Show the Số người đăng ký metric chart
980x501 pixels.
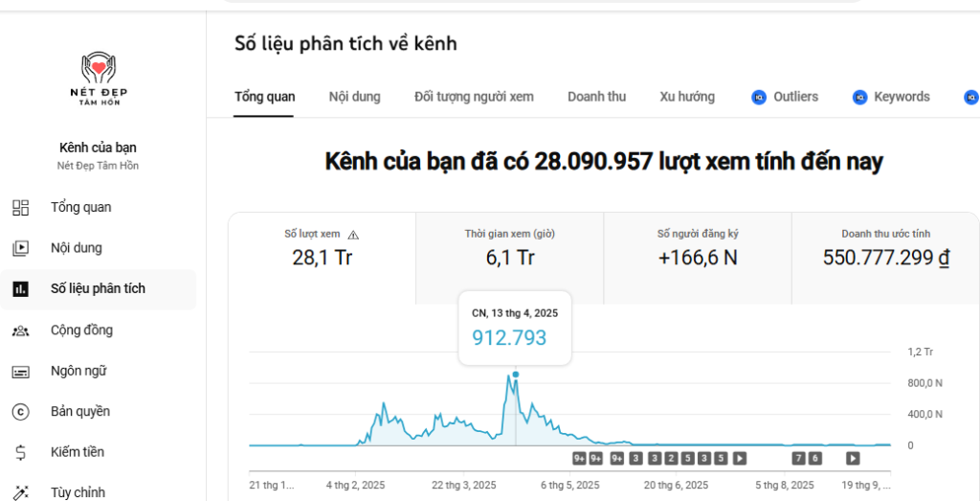tap(698, 247)
